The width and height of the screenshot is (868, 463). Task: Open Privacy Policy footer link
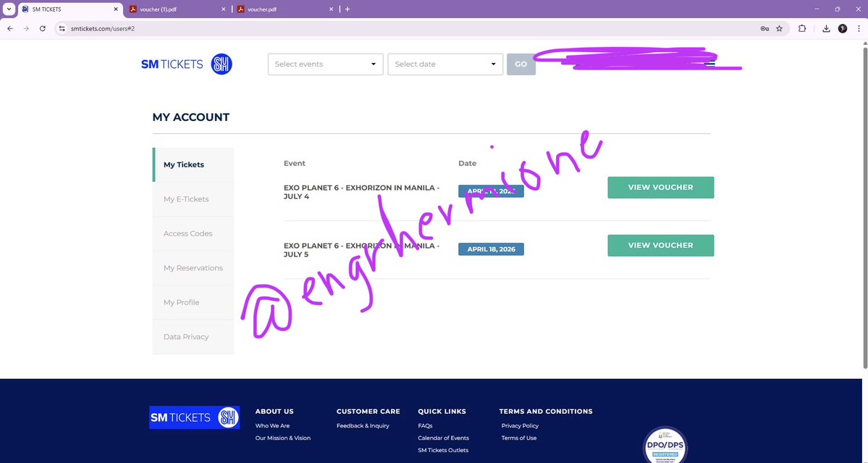tap(520, 426)
